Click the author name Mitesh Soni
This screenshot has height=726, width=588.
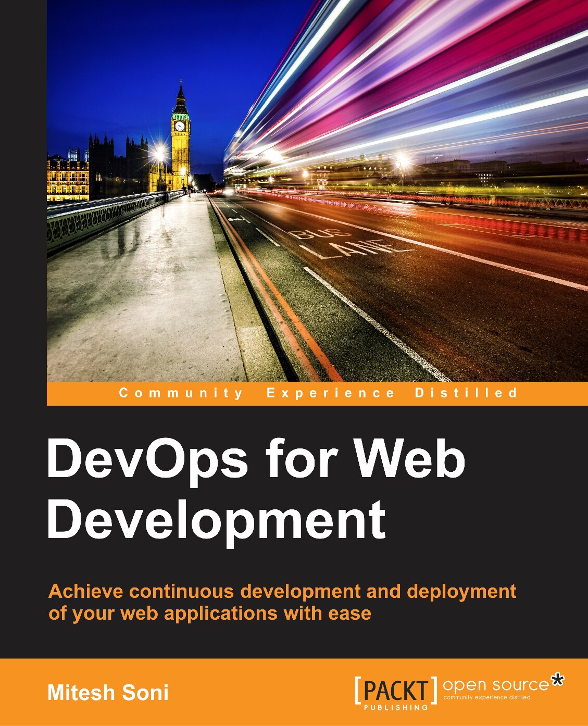click(108, 691)
